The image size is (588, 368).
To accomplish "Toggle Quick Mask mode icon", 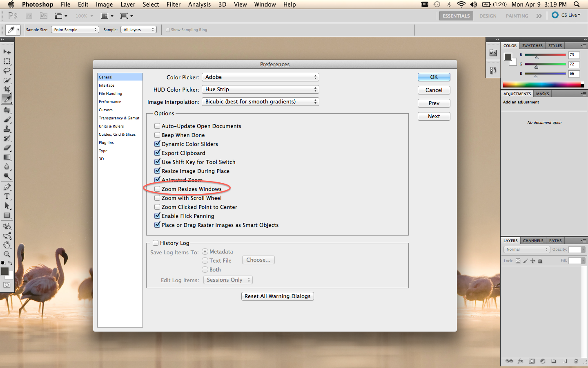I will click(x=7, y=285).
